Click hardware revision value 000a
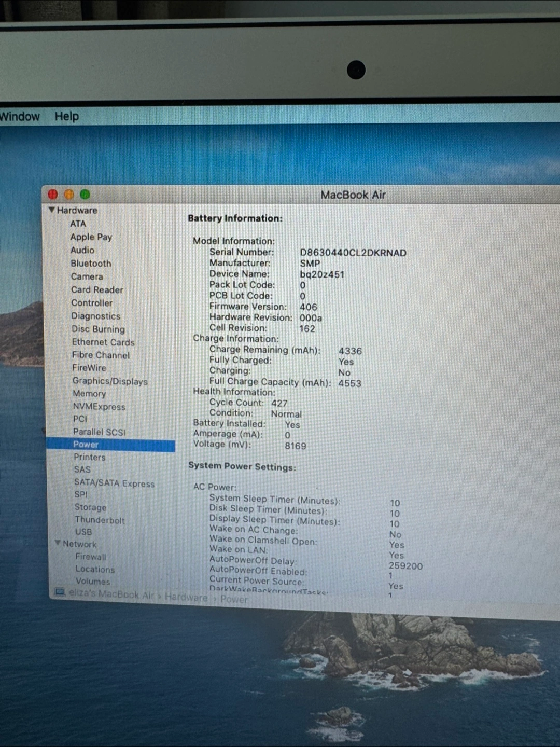This screenshot has height=747, width=560. 311,318
